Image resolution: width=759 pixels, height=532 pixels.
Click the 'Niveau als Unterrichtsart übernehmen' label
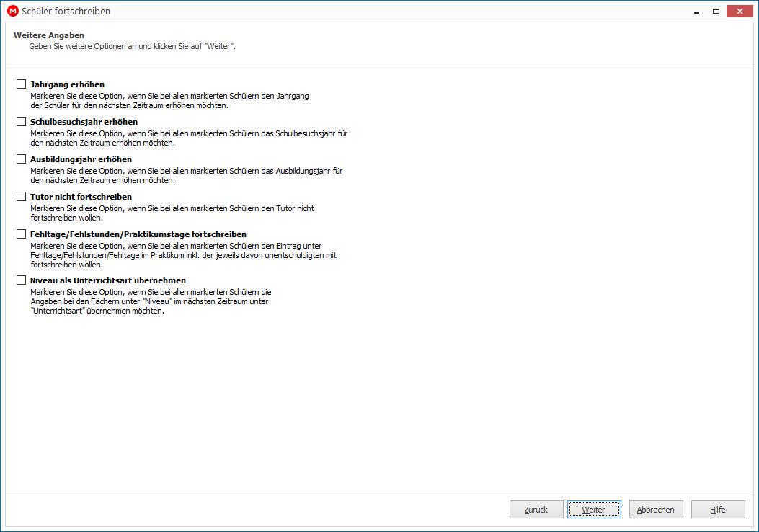tap(108, 280)
